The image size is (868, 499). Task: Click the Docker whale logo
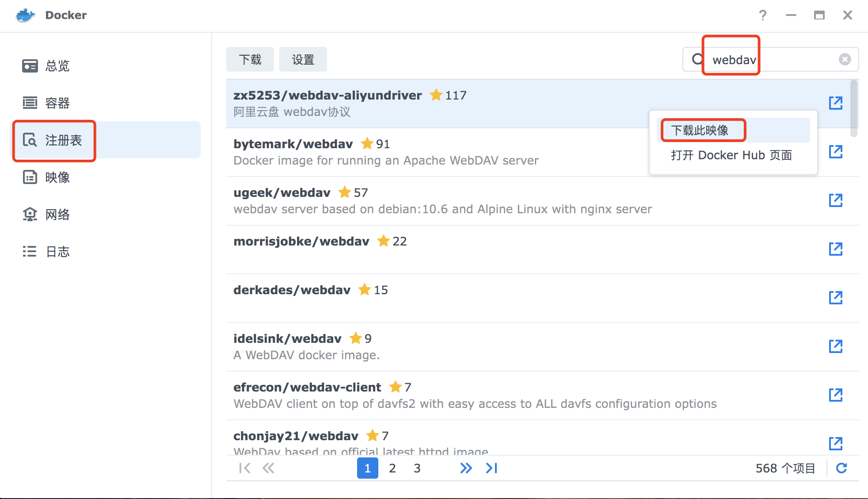pos(25,15)
